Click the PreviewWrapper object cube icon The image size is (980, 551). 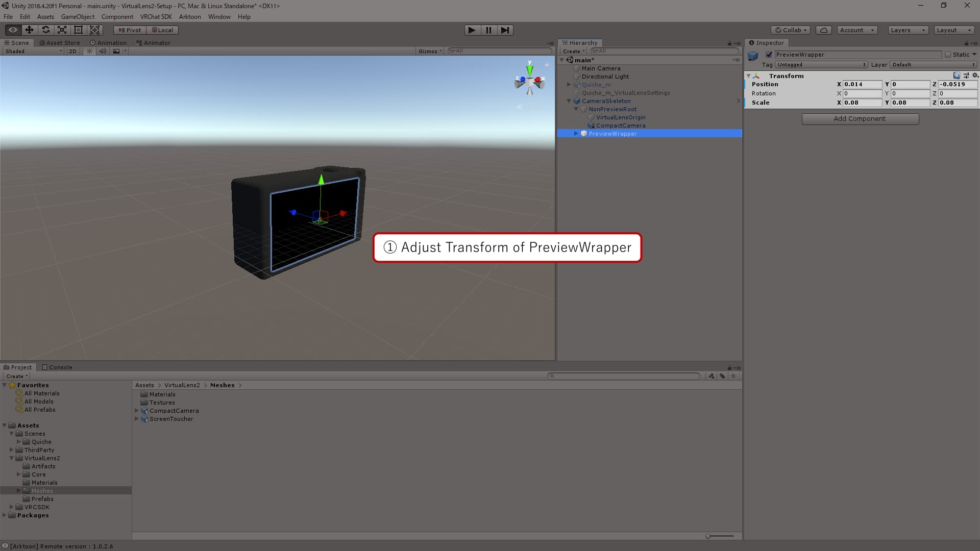(753, 56)
